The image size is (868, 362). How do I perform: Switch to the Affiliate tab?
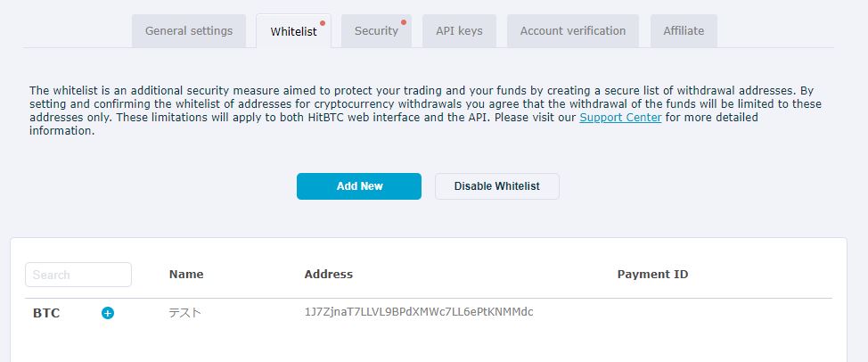[x=684, y=31]
